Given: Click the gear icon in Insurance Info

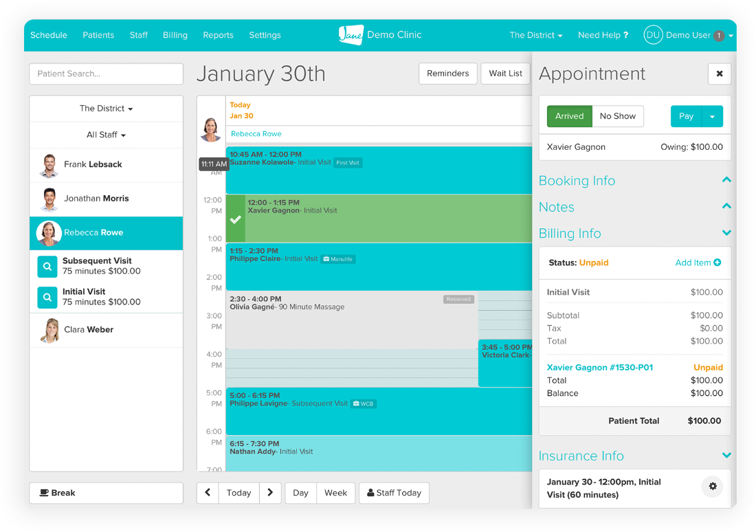Looking at the screenshot, I should (712, 487).
